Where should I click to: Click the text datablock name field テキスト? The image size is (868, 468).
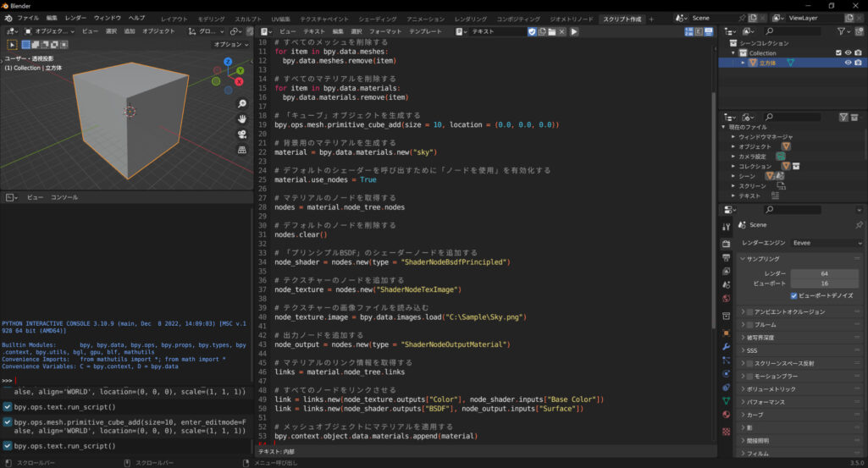point(498,31)
